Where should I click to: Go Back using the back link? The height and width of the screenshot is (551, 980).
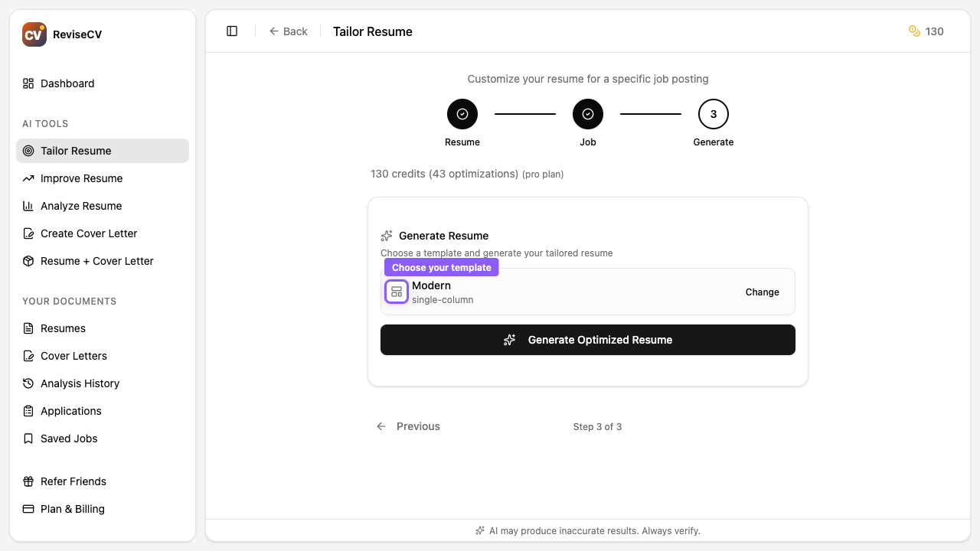289,31
